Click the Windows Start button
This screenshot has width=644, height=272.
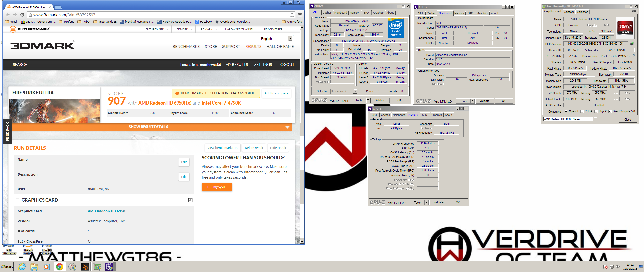(7, 267)
